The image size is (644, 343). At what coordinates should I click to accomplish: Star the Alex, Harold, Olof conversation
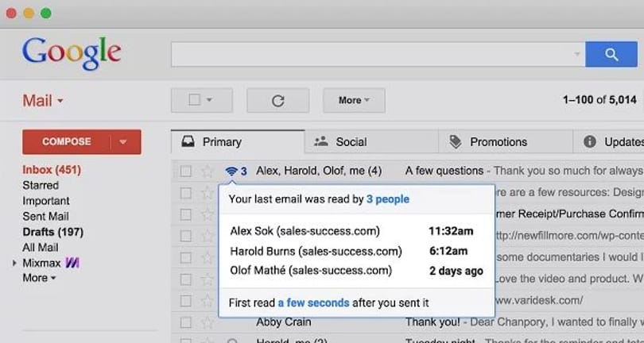(x=208, y=171)
